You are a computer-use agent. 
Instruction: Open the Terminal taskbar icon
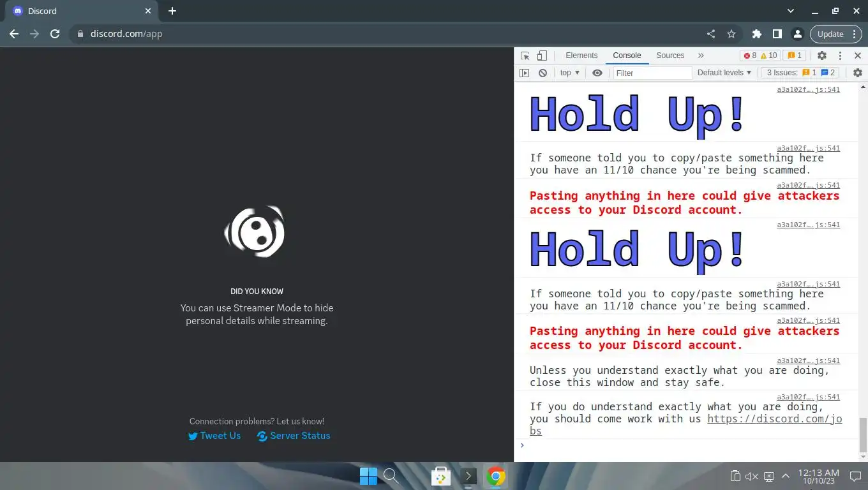468,476
